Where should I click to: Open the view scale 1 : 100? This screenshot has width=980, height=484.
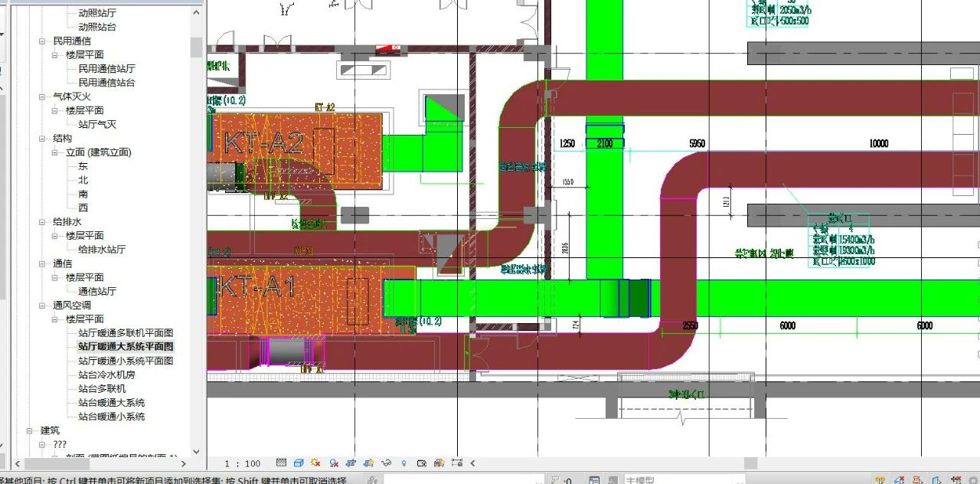243,463
